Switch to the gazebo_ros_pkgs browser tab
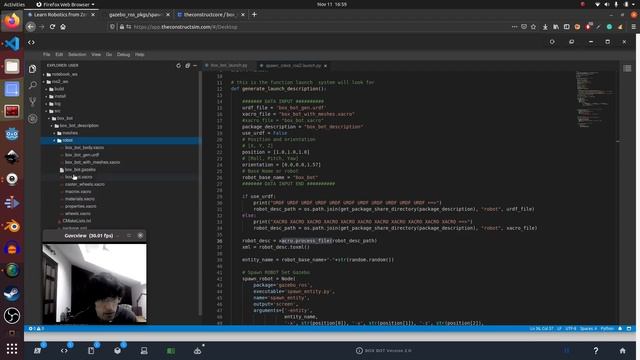640x360 pixels. click(x=136, y=15)
